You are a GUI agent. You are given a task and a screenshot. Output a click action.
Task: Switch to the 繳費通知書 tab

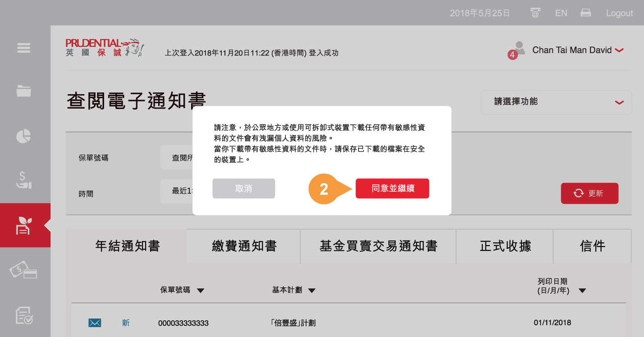tap(244, 246)
